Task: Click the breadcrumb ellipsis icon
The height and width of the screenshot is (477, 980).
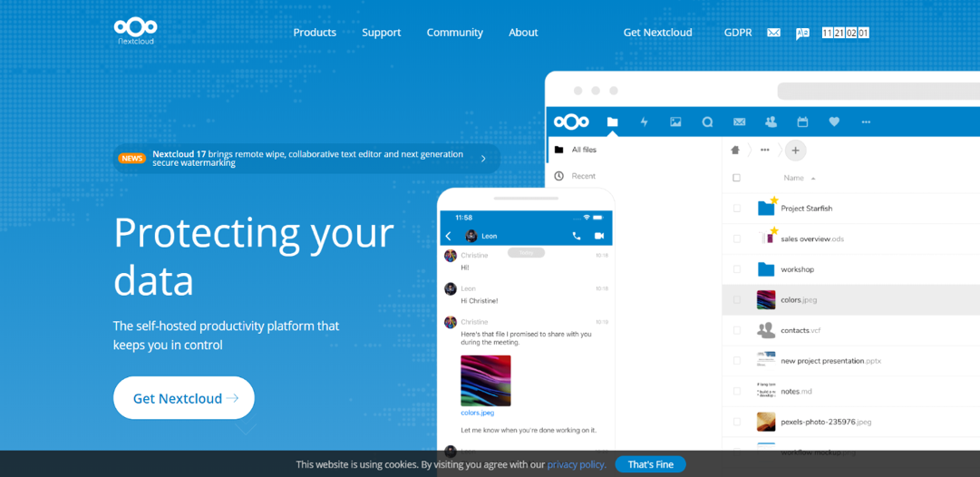Action: tap(765, 150)
